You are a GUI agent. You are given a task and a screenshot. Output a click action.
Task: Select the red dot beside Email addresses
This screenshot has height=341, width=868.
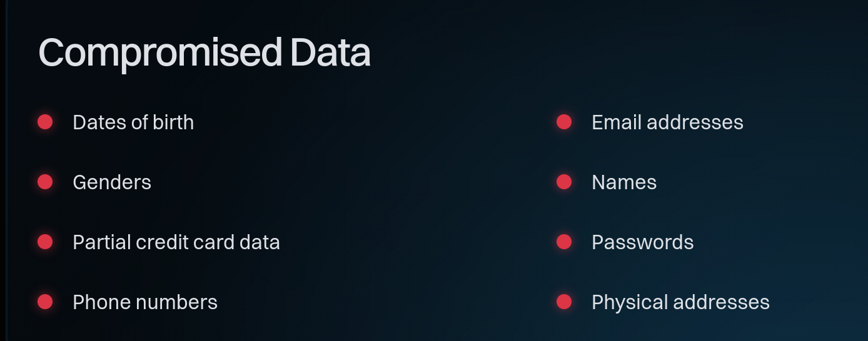point(564,122)
